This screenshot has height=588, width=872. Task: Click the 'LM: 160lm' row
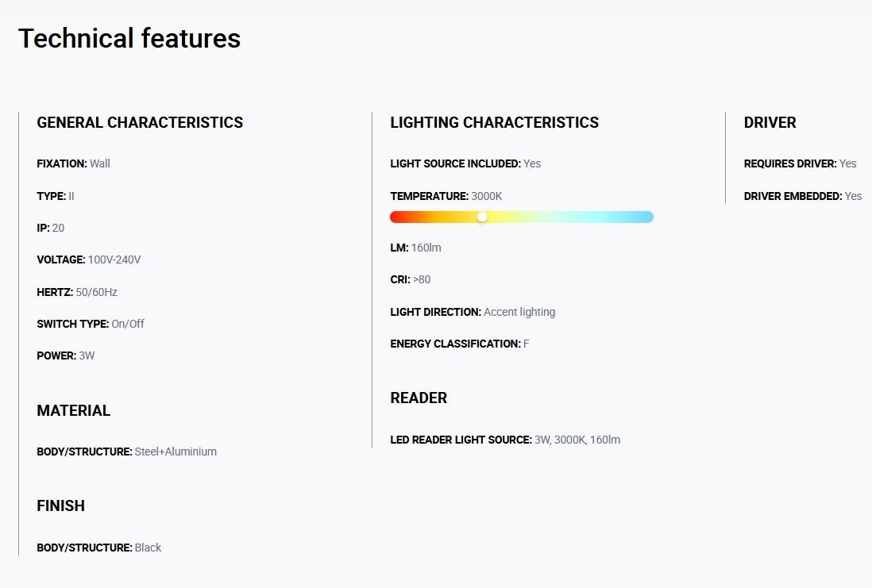(416, 248)
